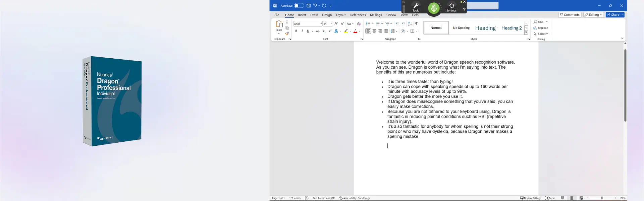Viewport: 644px width, 201px height.
Task: Click the zoom slider in the status bar
Action: [x=602, y=198]
